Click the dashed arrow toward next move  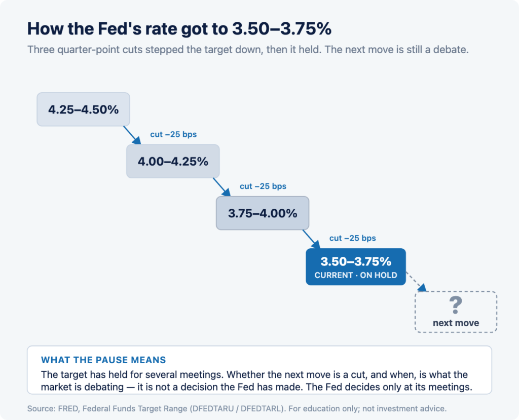click(x=417, y=282)
